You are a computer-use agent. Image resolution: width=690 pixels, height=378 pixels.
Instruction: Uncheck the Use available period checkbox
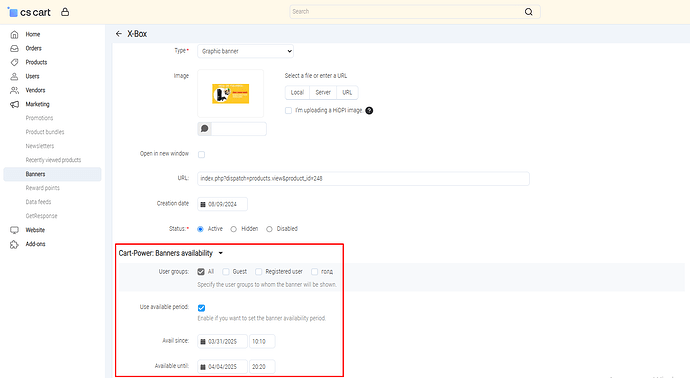click(x=202, y=308)
